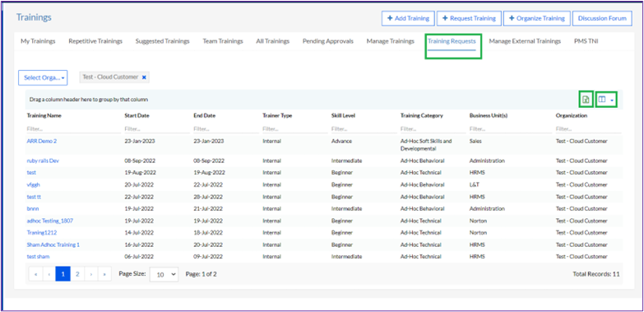
Task: Open ARR Demo 2 training link
Action: [x=41, y=141]
